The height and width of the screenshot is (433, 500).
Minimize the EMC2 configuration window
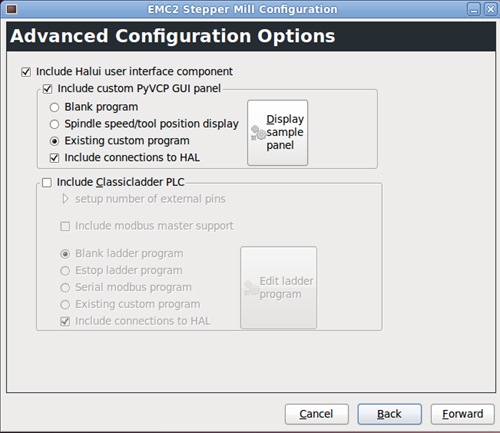pos(473,9)
